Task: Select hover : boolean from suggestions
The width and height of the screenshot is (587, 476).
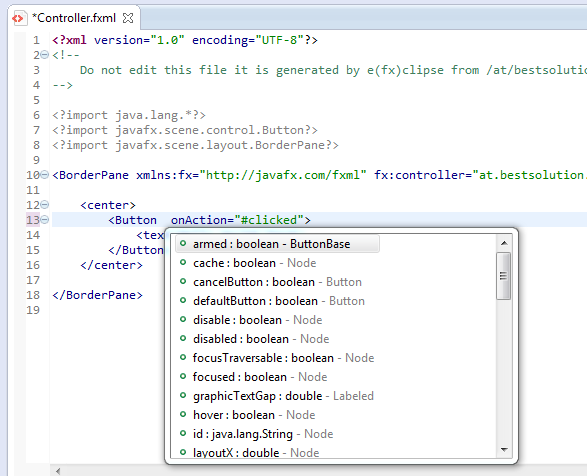Action: pos(254,415)
